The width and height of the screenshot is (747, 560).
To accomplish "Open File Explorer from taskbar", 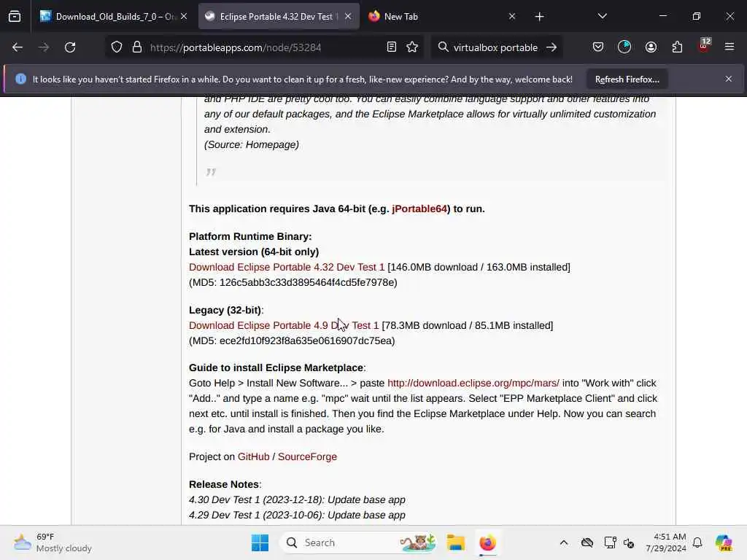I will 455,542.
